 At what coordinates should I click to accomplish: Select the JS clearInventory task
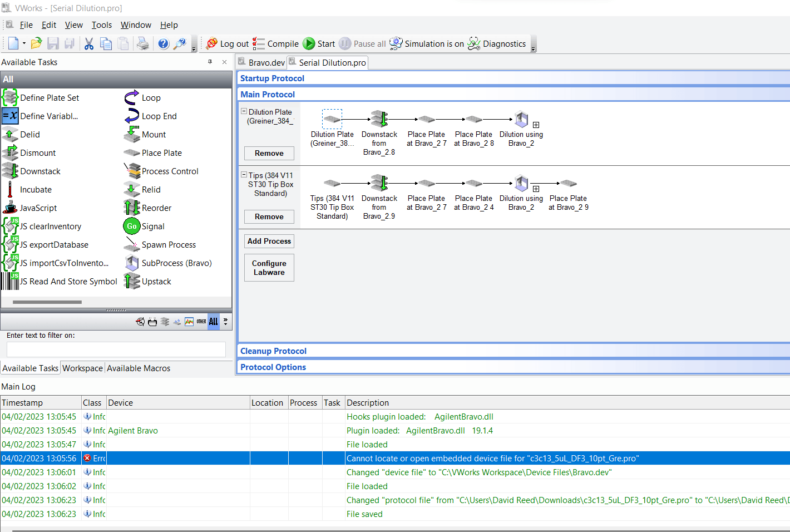click(x=42, y=226)
